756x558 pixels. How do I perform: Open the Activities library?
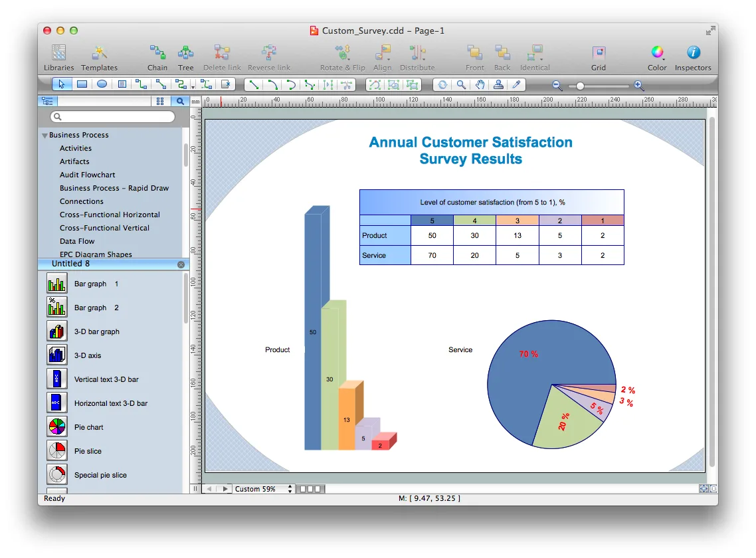[75, 148]
